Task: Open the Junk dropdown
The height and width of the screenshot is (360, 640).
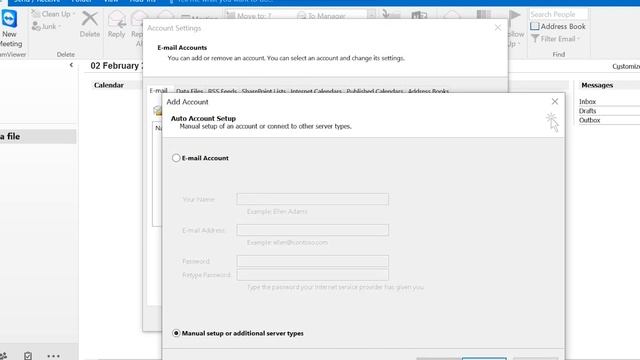Action: 47,27
